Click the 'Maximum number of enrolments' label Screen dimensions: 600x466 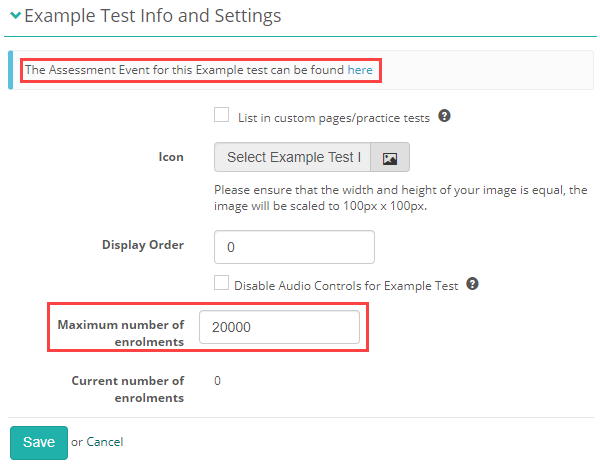(x=121, y=333)
